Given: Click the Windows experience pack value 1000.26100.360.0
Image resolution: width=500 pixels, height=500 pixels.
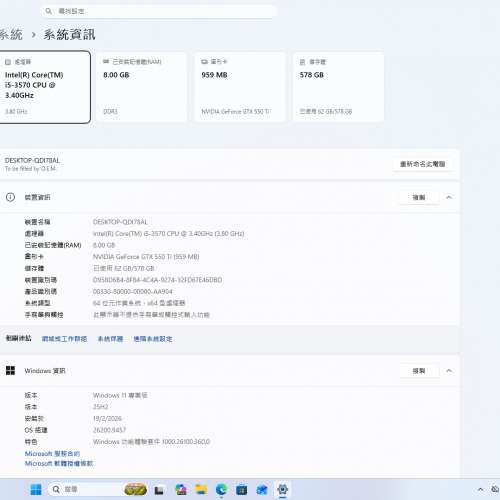Looking at the screenshot, I should (x=151, y=442).
